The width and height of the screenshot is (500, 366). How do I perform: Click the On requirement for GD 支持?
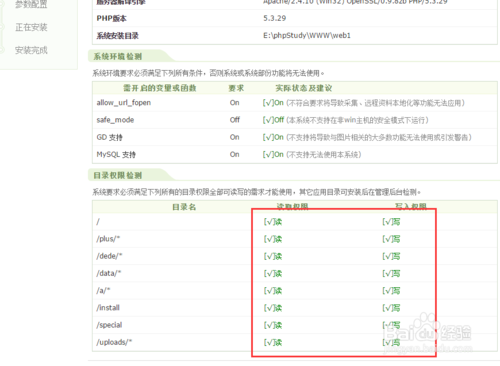click(234, 137)
